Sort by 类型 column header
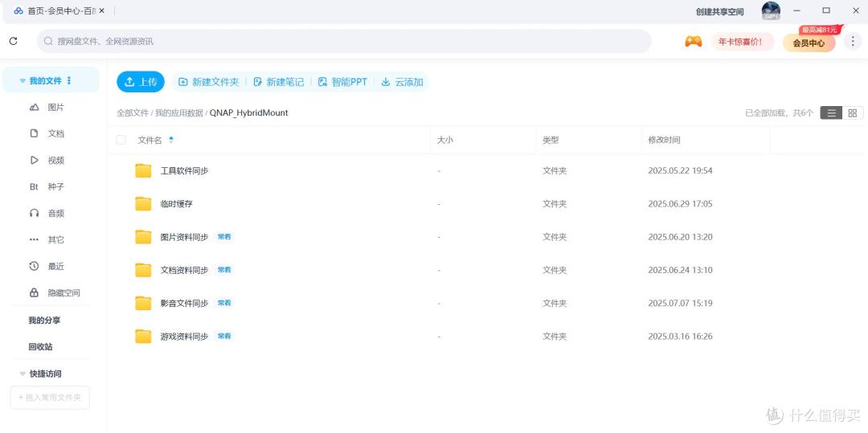 pyautogui.click(x=551, y=140)
